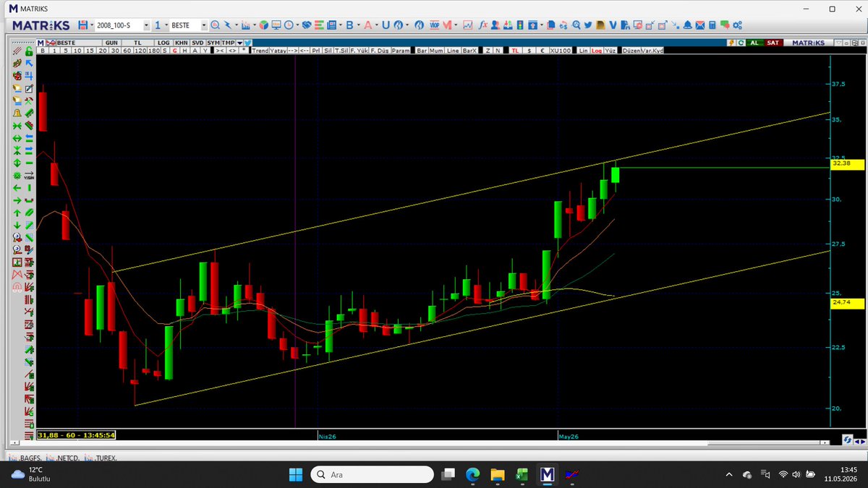The width and height of the screenshot is (868, 488).
Task: Click the green up arrow drawing tool
Action: coord(17,213)
